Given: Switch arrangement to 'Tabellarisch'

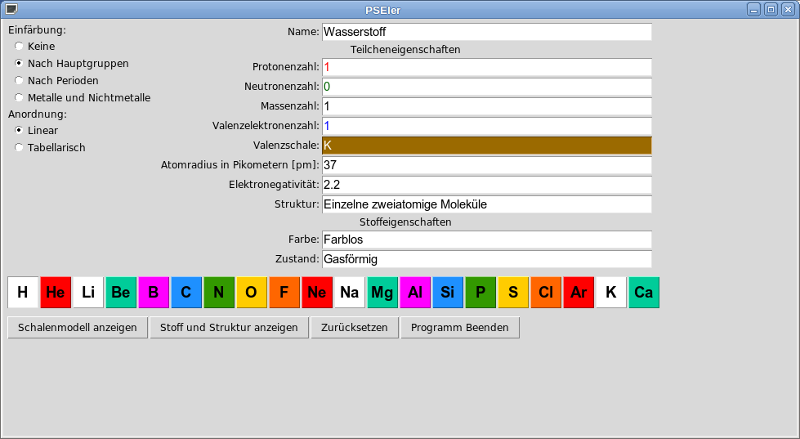Looking at the screenshot, I should (19, 147).
